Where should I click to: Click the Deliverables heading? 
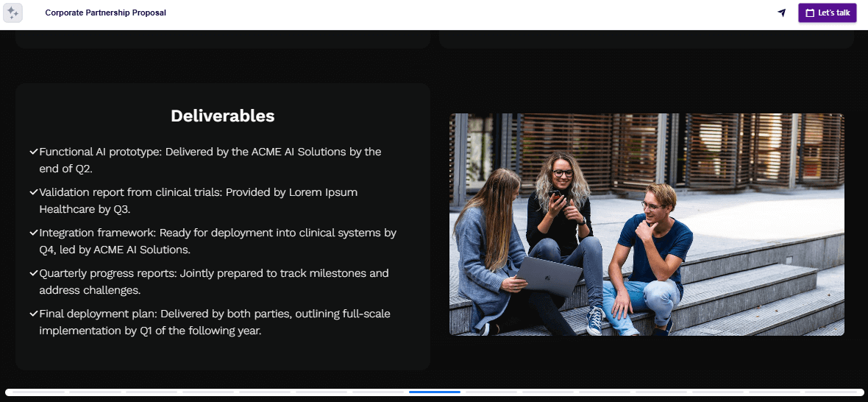[x=223, y=116]
